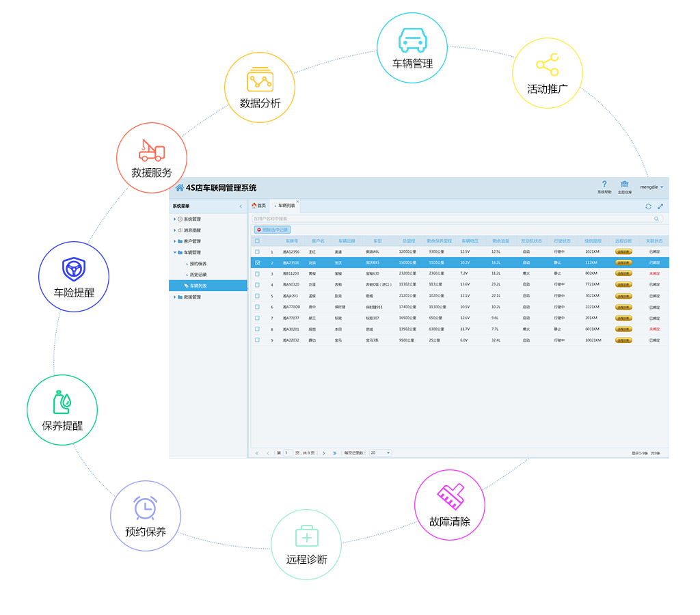
Task: Open the mengdie user dropdown
Action: pyautogui.click(x=651, y=187)
